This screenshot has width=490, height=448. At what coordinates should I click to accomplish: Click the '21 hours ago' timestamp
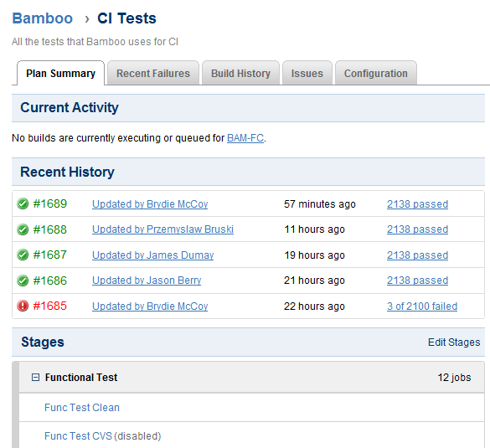coord(314,281)
